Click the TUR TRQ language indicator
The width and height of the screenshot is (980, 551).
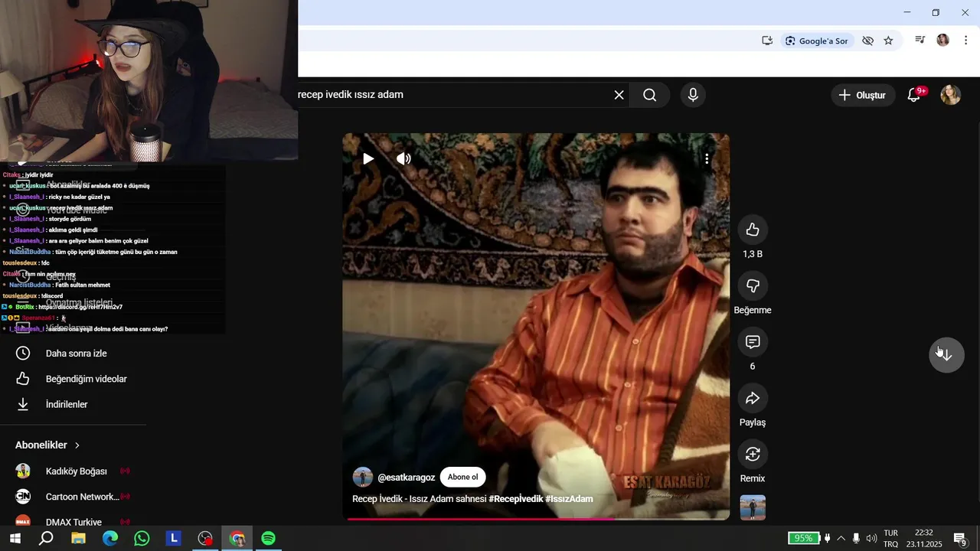tap(891, 539)
